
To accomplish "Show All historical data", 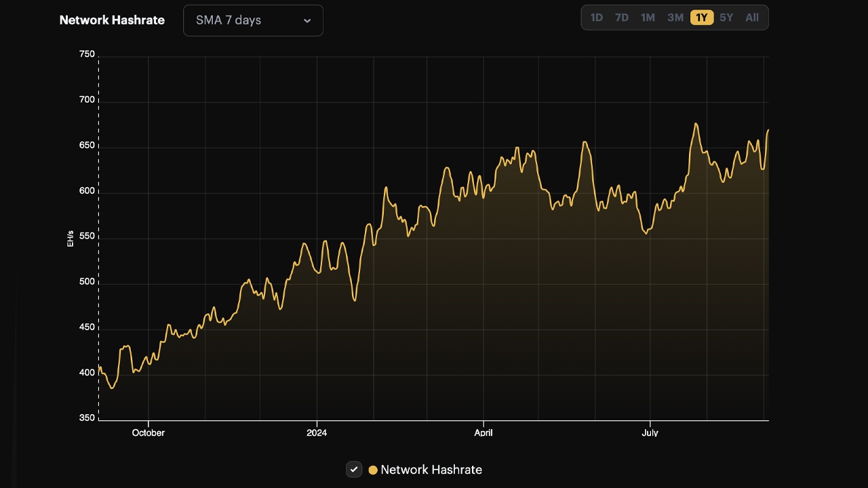I will 751,18.
